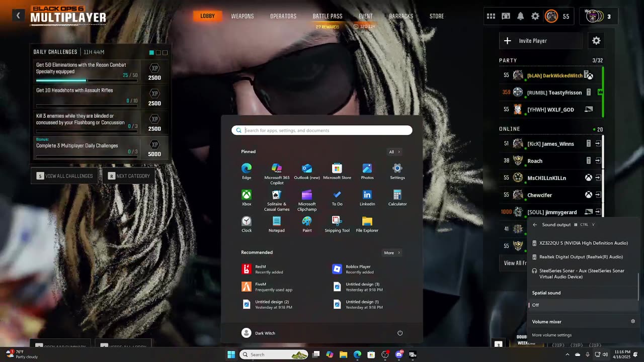Expand More recommended items
The image size is (644, 362).
(392, 253)
